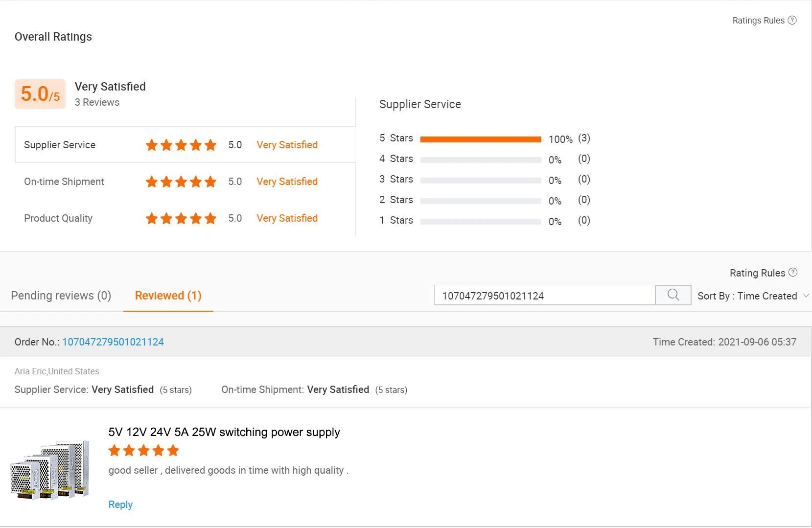The height and width of the screenshot is (528, 812).
Task: Click the switching power supply product thumbnail
Action: (x=50, y=470)
